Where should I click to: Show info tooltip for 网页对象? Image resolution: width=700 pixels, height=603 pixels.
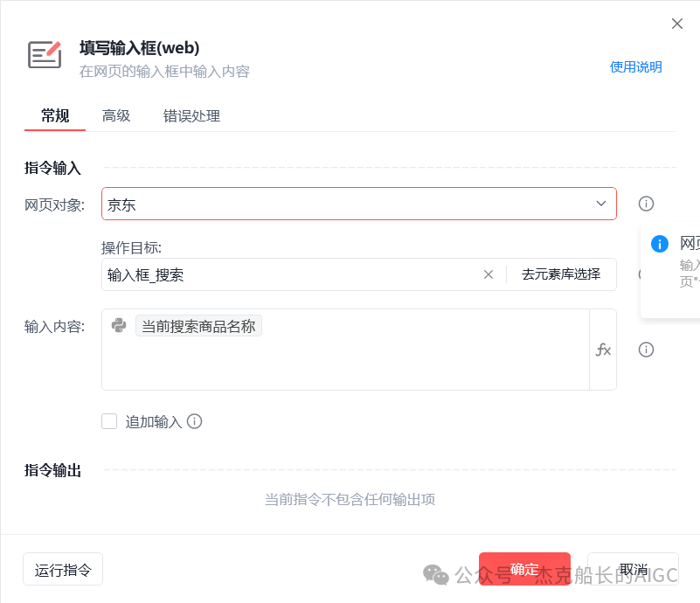(x=646, y=204)
